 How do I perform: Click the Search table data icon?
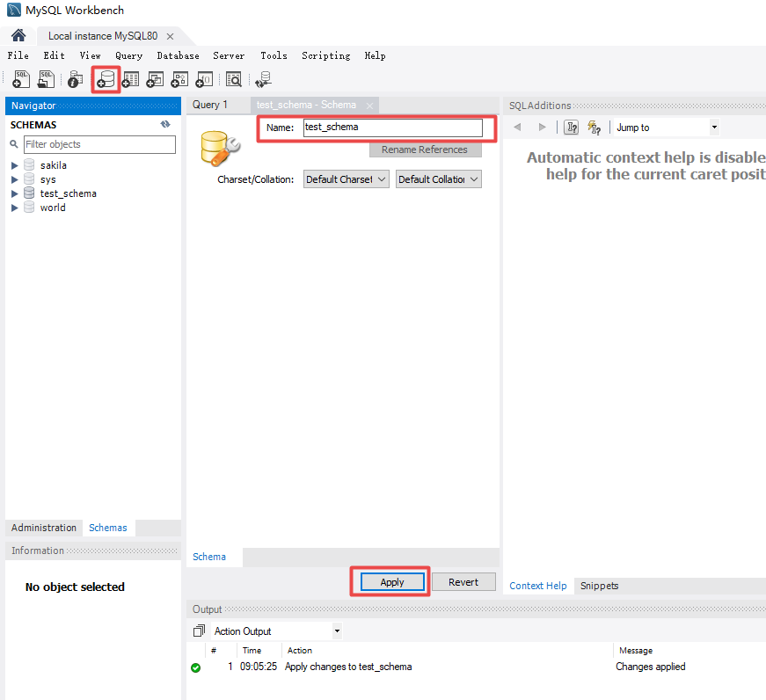234,79
